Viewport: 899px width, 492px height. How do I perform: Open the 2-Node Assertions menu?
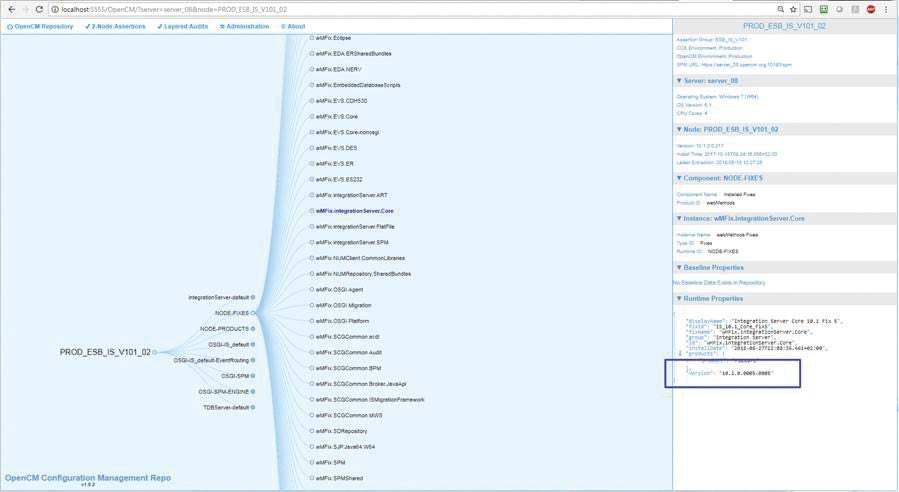pyautogui.click(x=115, y=26)
